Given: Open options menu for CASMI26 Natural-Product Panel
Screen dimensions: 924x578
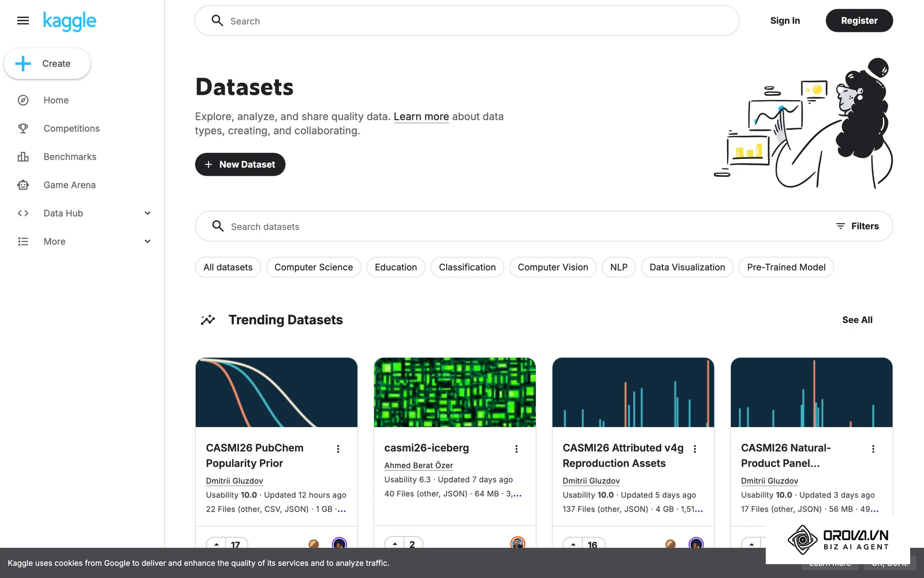Looking at the screenshot, I should click(x=873, y=449).
